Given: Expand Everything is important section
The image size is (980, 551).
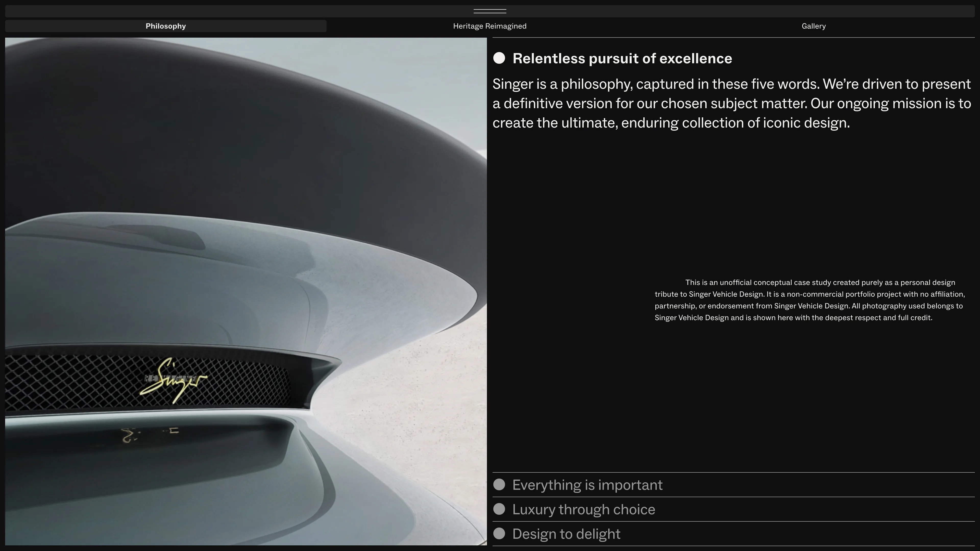Looking at the screenshot, I should click(733, 485).
